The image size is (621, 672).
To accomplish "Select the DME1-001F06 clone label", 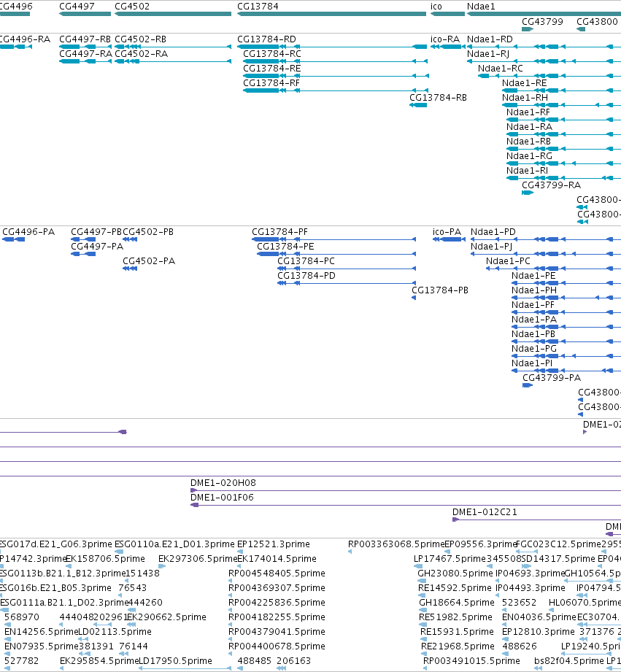I will click(x=222, y=497).
